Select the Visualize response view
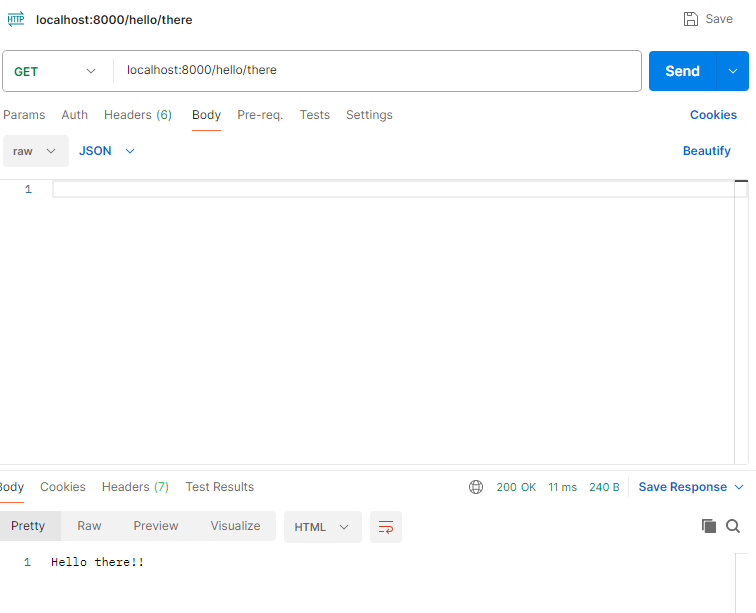The width and height of the screenshot is (756, 613). click(x=235, y=526)
